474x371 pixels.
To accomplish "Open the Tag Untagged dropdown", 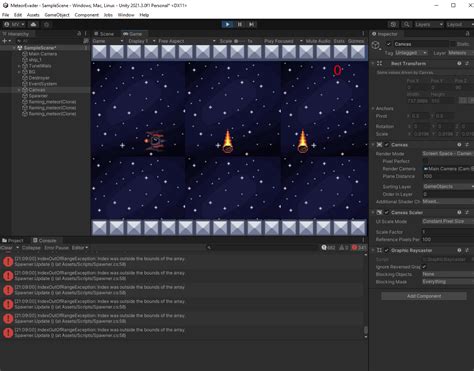I will (411, 53).
